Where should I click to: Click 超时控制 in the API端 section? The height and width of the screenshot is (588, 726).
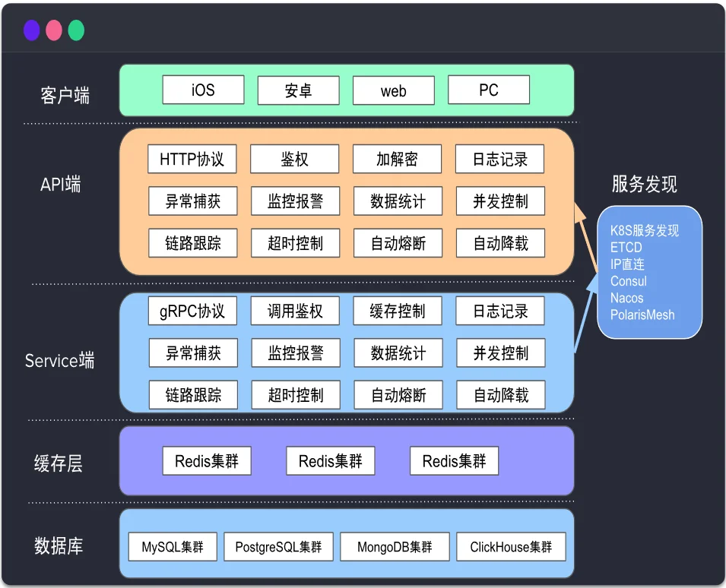coord(296,243)
